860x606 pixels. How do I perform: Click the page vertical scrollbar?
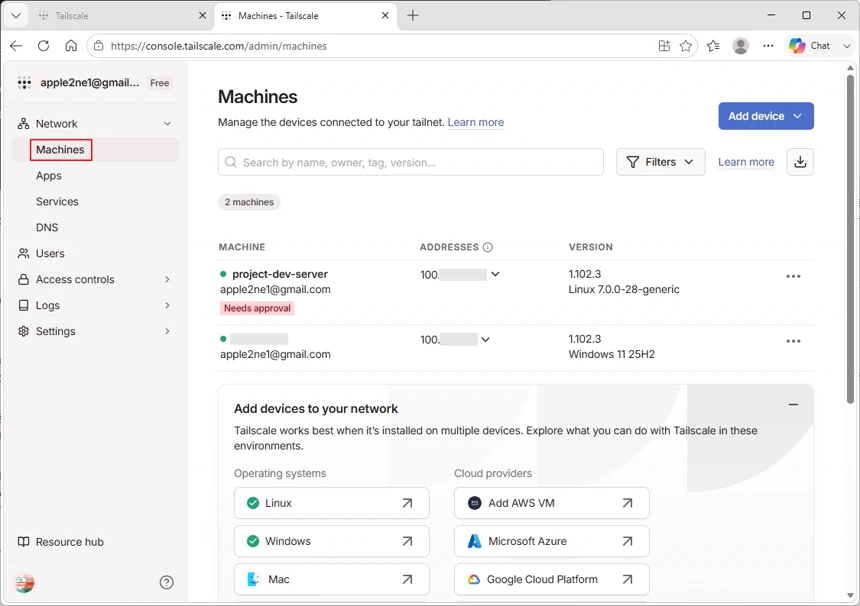(850, 239)
